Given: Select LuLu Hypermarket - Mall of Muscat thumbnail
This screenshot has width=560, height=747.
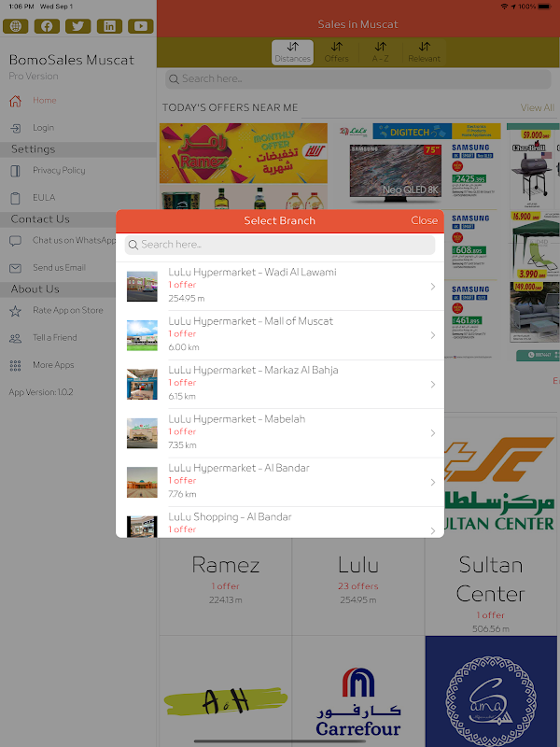Looking at the screenshot, I should [142, 335].
